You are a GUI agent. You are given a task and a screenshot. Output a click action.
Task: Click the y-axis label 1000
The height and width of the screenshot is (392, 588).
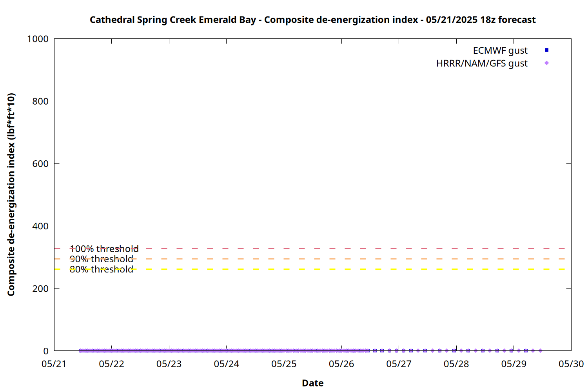pos(38,39)
